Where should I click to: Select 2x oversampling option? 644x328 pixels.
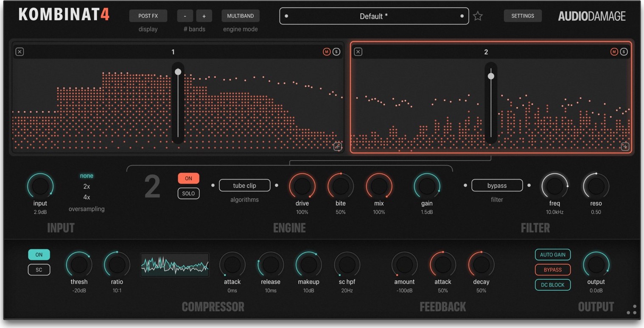[87, 186]
